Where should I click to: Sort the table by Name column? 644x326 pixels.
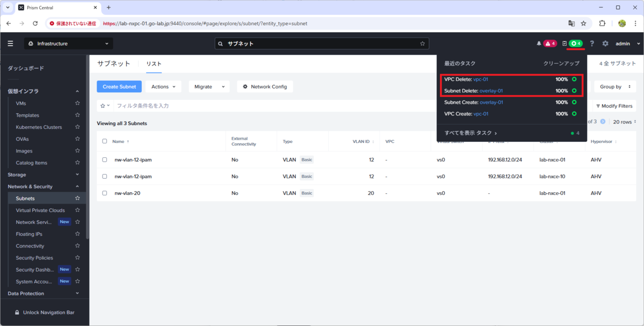[x=120, y=141]
